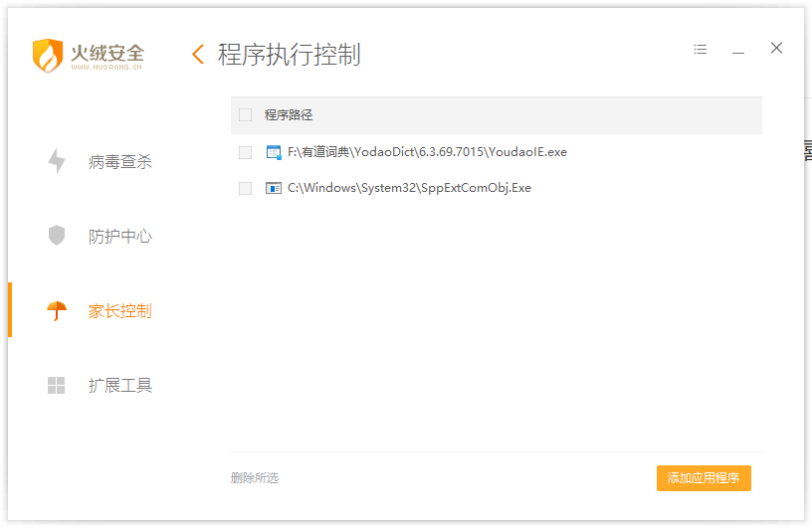Select the 家长控制 sidebar tab
The image size is (812, 528).
(119, 311)
